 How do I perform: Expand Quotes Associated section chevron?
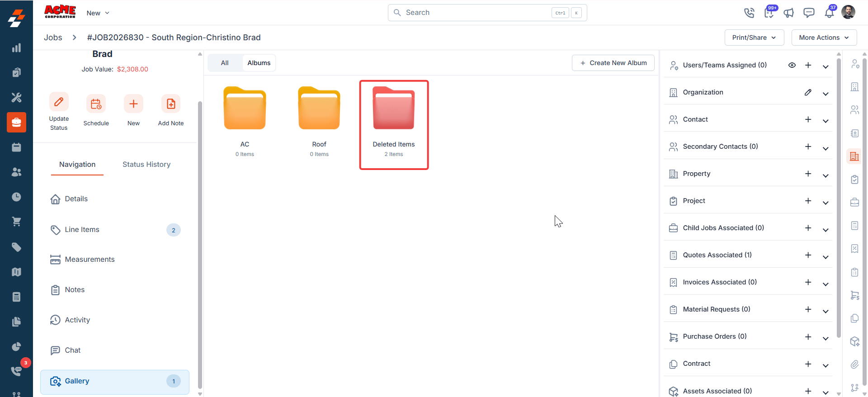click(826, 256)
